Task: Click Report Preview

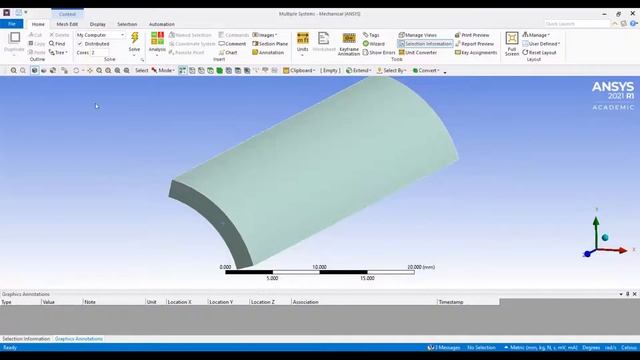Action: coord(474,44)
